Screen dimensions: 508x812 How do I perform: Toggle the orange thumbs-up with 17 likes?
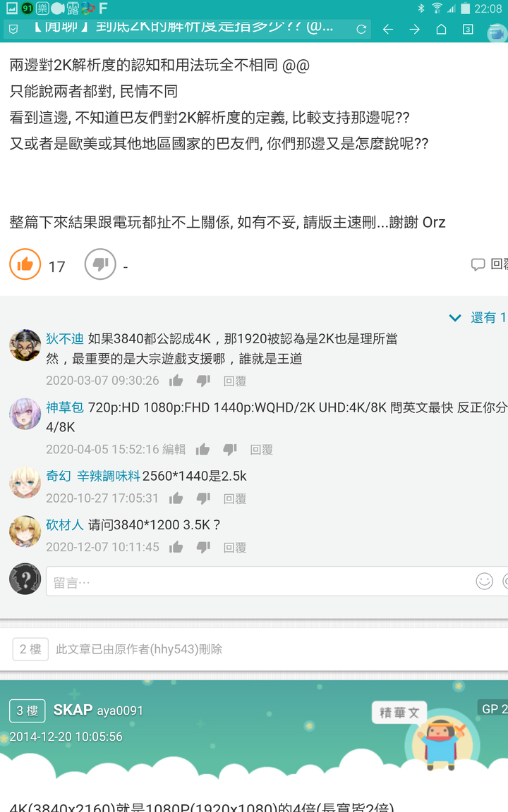(25, 264)
